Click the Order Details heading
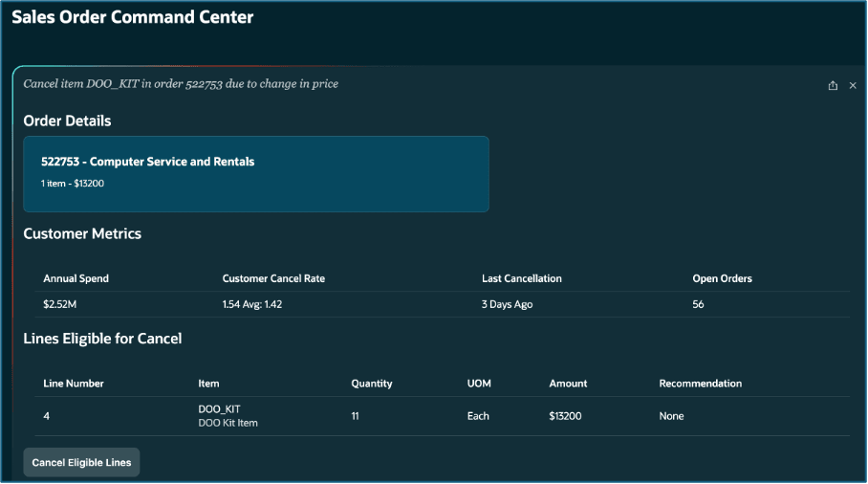The image size is (868, 484). (67, 121)
